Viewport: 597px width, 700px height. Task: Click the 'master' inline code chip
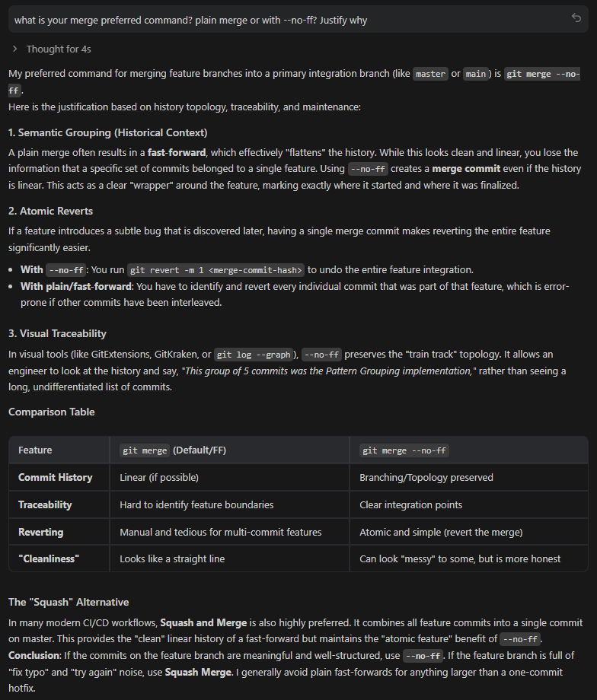coord(430,74)
